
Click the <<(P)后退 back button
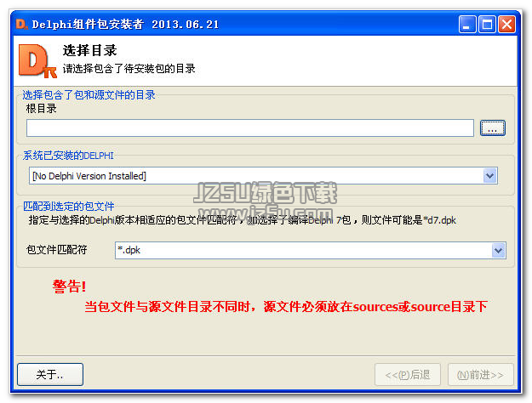(408, 375)
